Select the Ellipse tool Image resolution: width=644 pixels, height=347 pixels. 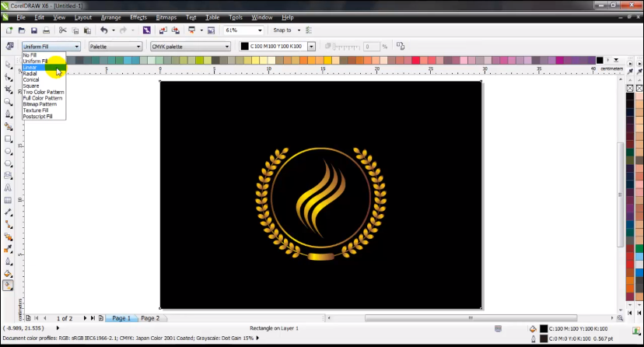coord(8,151)
